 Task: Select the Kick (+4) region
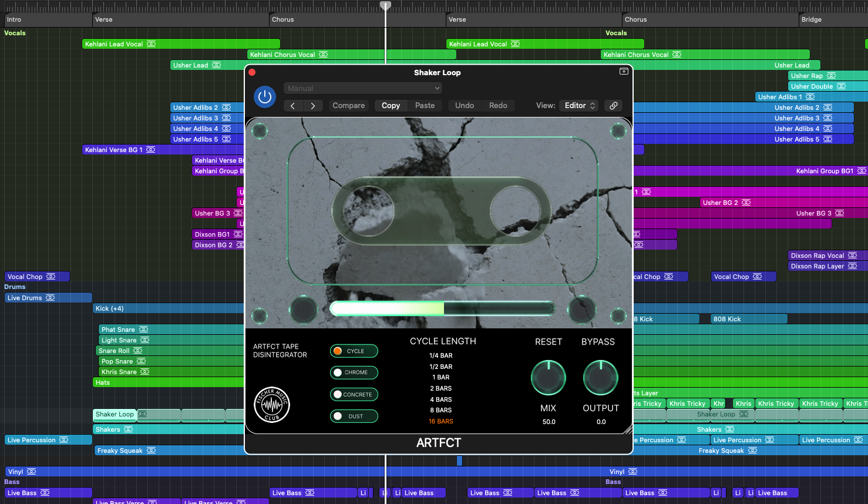tap(169, 308)
